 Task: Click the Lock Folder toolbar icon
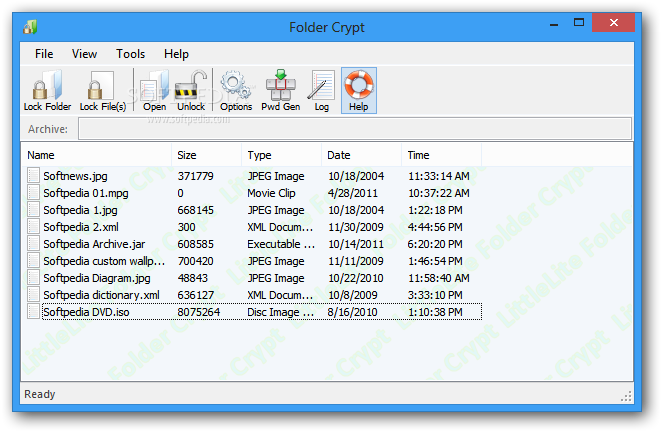[x=47, y=90]
